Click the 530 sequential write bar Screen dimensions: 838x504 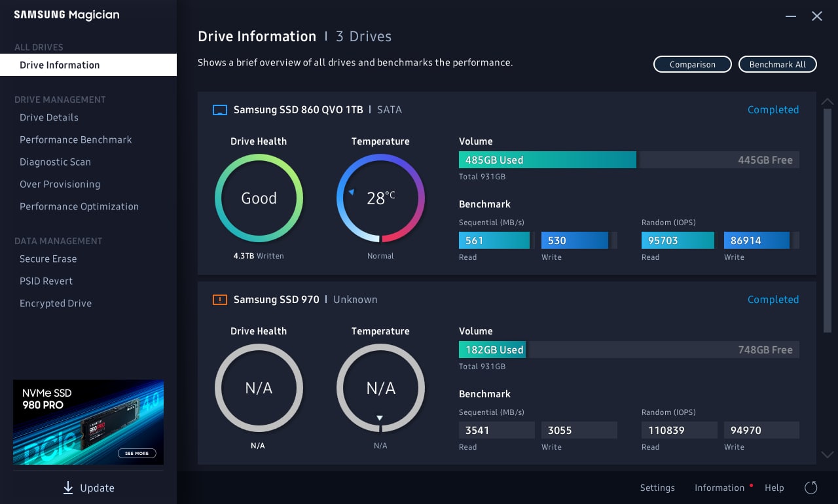point(575,240)
